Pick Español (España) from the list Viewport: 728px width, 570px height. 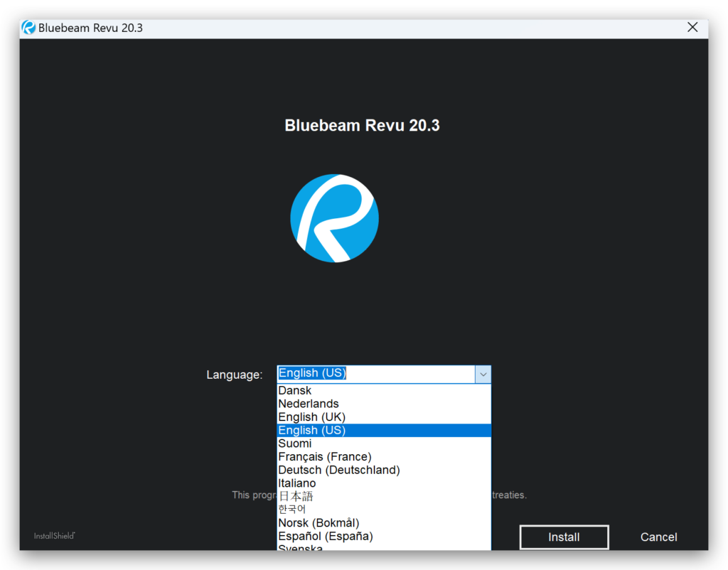click(x=384, y=536)
